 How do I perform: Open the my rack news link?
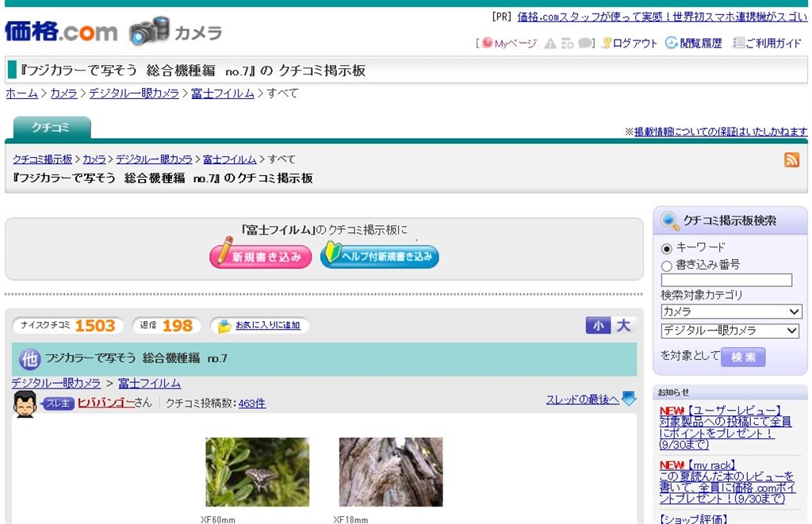728,482
